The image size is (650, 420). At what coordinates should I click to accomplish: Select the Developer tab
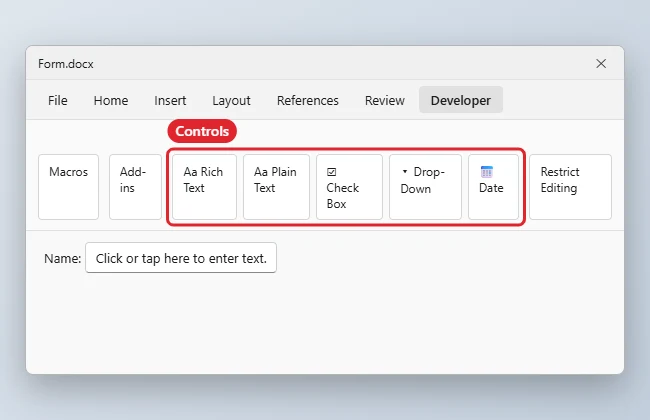point(461,100)
